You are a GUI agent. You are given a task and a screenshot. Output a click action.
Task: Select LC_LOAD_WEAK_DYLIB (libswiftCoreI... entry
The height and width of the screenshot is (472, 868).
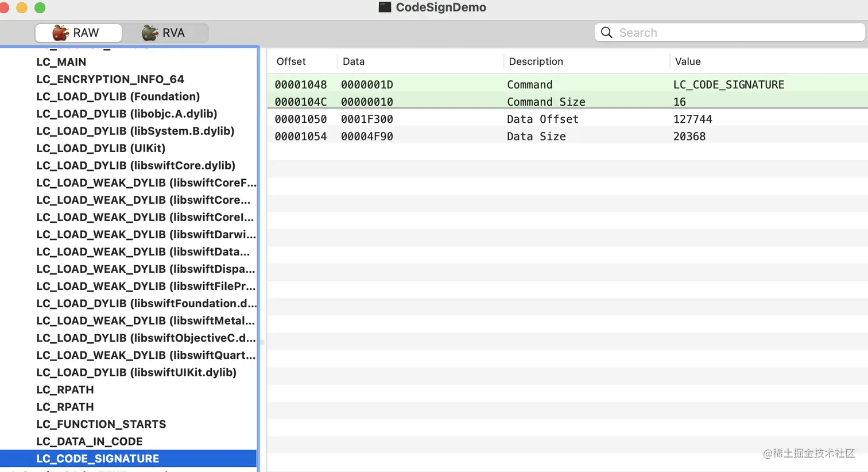(x=145, y=217)
